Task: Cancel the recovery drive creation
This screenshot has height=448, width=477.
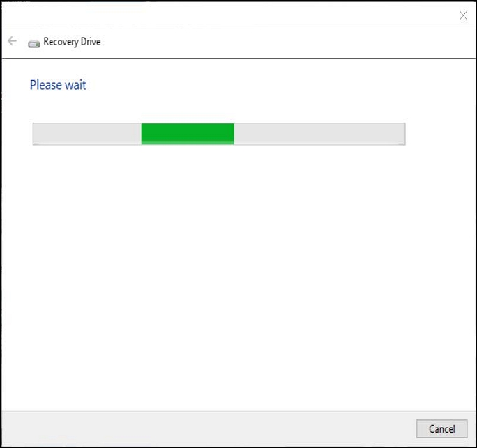Action: (x=441, y=429)
